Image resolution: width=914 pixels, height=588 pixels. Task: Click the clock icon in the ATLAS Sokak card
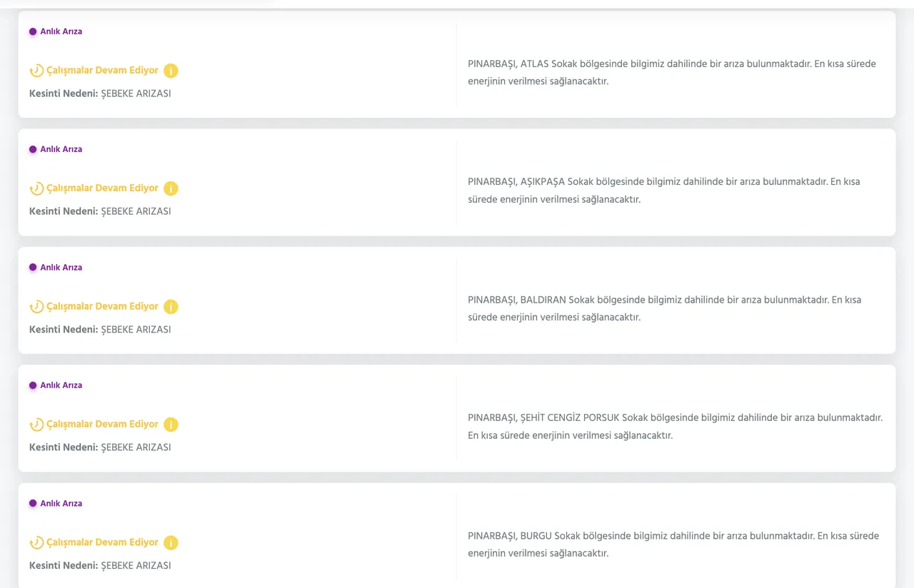36,71
